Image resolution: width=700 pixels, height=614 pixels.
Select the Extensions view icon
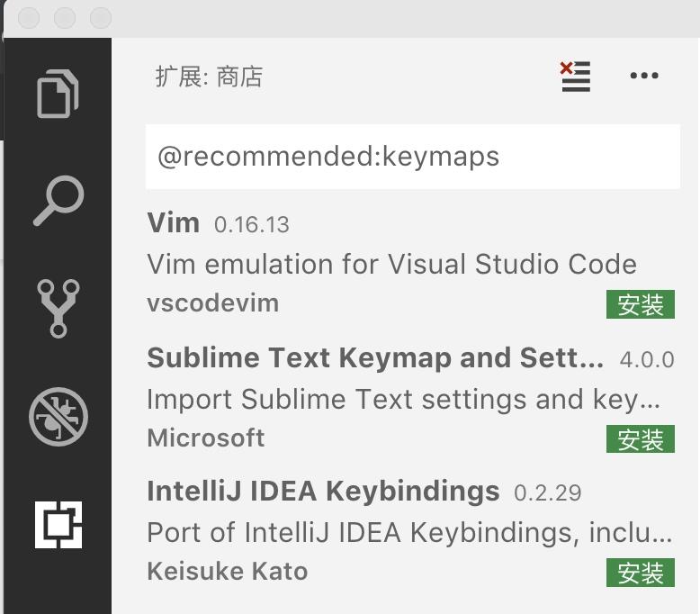[x=58, y=525]
